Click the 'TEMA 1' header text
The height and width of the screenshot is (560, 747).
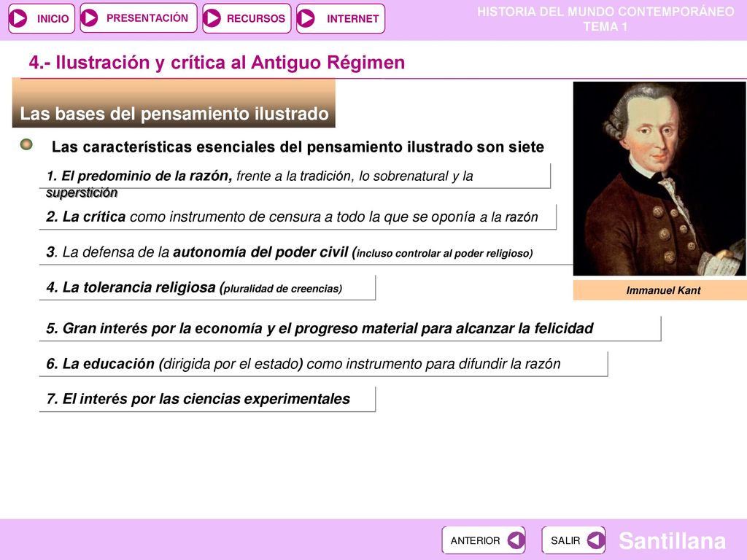point(605,27)
